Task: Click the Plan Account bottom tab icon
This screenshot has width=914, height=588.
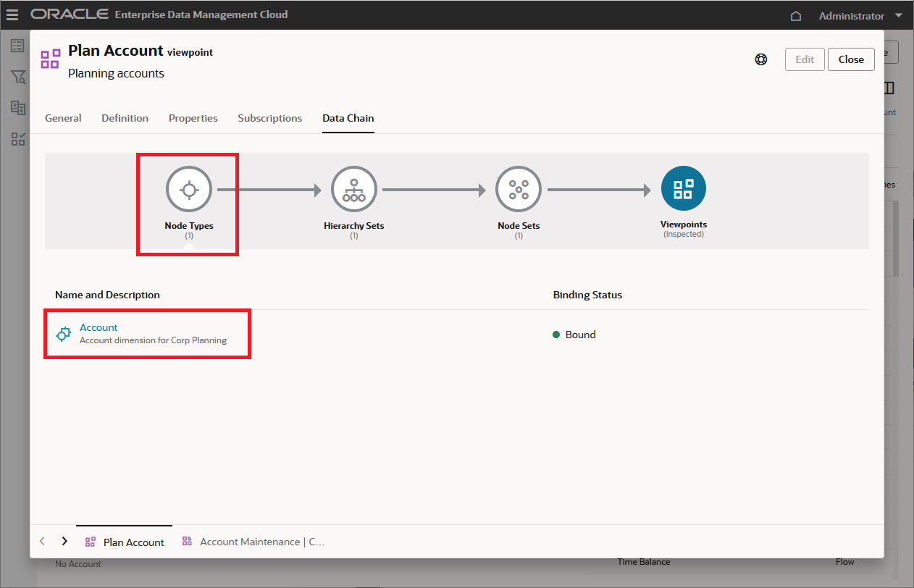Action: coord(91,542)
